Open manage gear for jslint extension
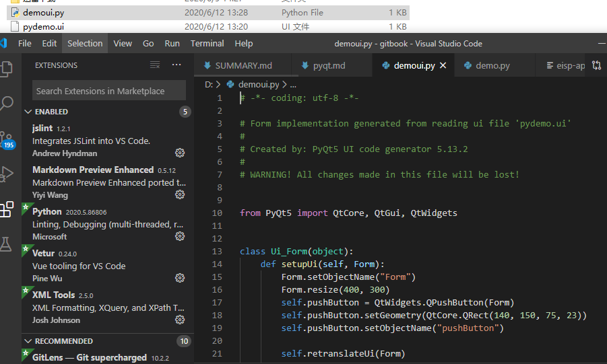The height and width of the screenshot is (364, 607). click(180, 153)
